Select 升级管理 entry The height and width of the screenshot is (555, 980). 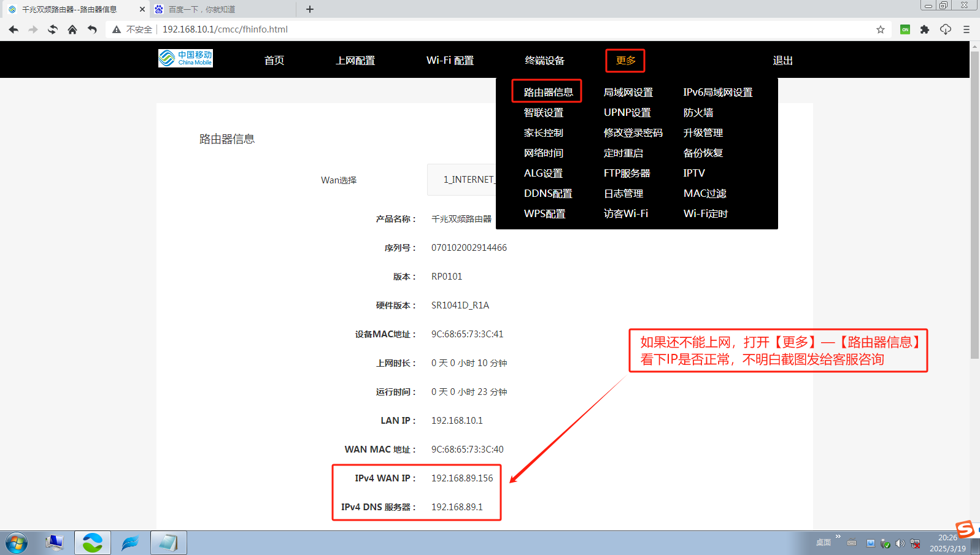703,132
